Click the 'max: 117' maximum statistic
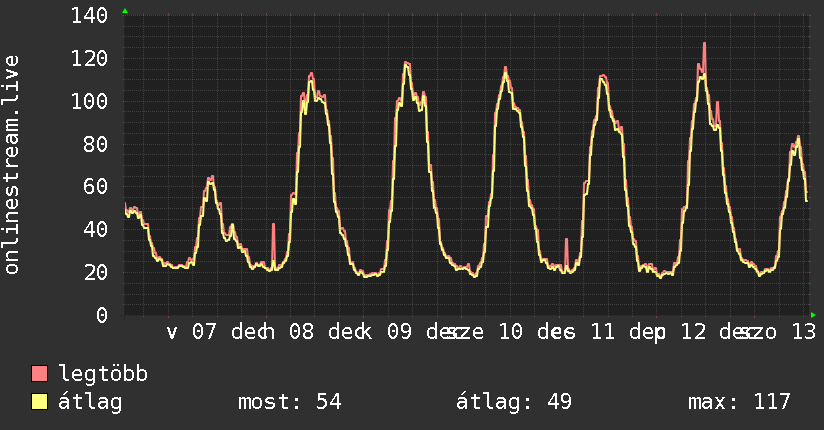The image size is (824, 430). (739, 402)
